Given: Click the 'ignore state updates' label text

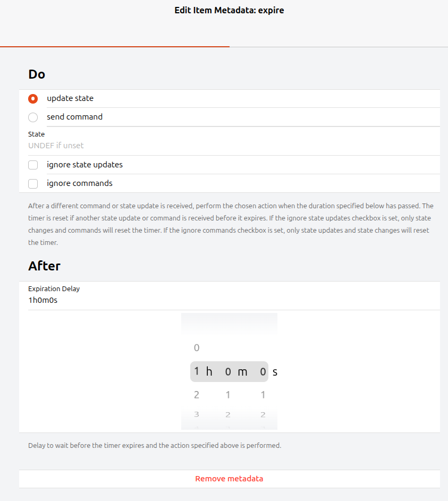Looking at the screenshot, I should 84,165.
